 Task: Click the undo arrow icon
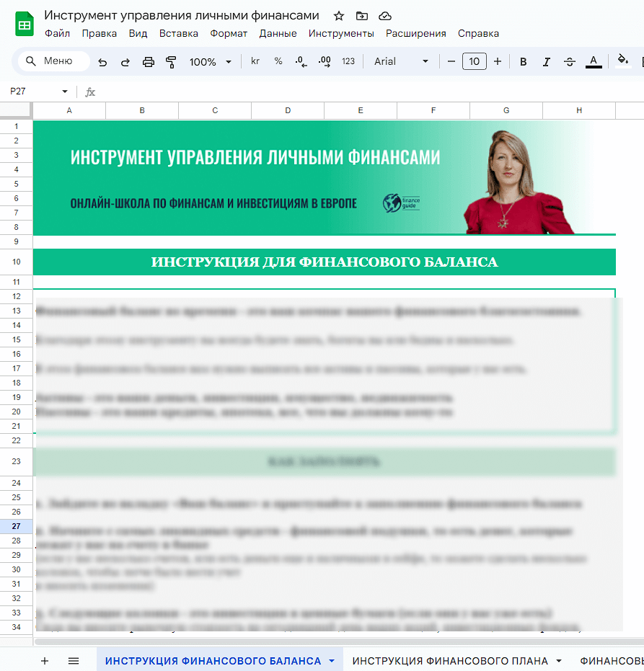pyautogui.click(x=102, y=62)
